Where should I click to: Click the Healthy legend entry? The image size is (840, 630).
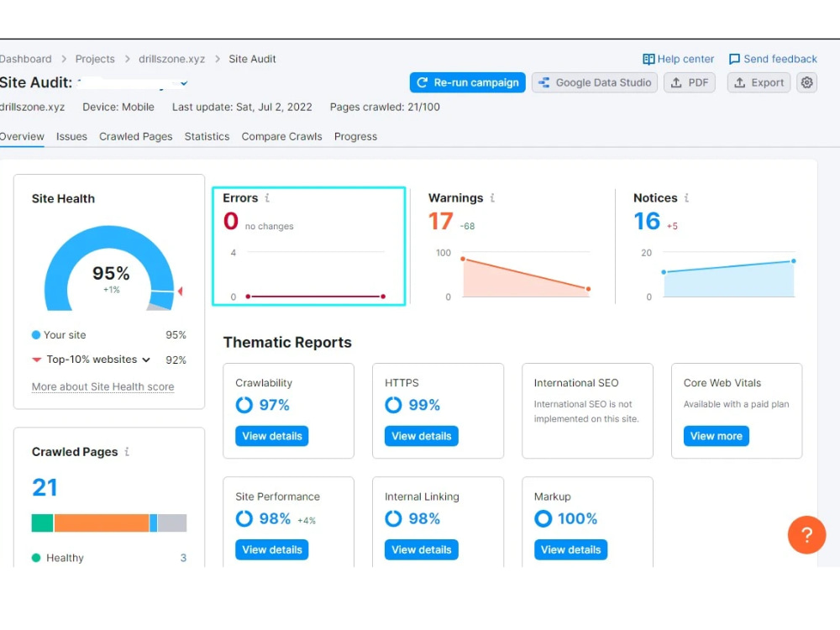58,558
